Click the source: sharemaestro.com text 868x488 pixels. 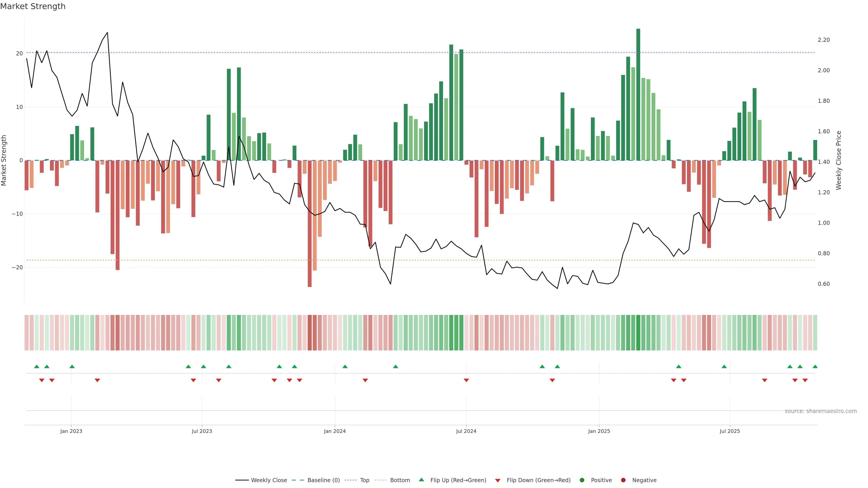[x=821, y=411]
